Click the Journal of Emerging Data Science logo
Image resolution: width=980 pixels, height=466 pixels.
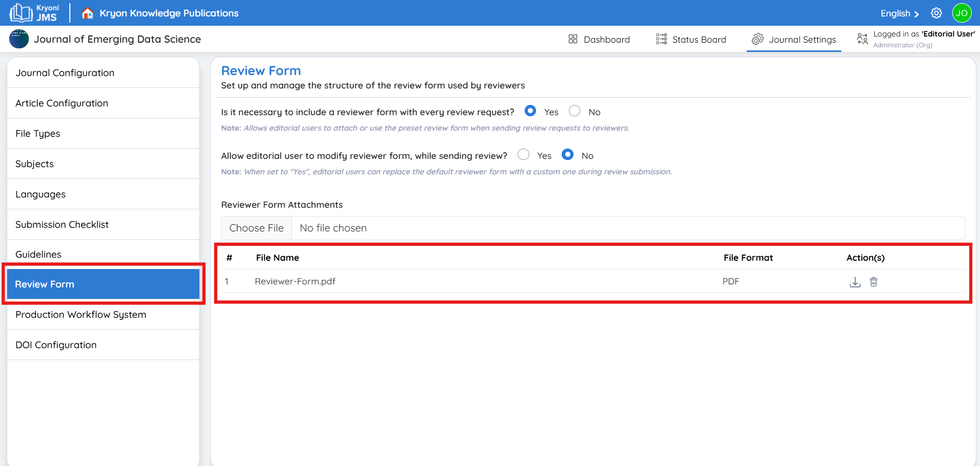[x=19, y=39]
